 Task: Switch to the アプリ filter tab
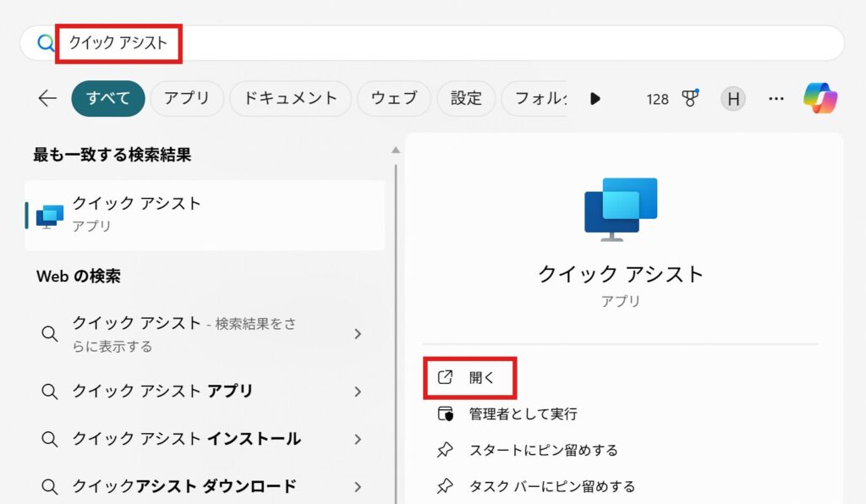pyautogui.click(x=187, y=98)
